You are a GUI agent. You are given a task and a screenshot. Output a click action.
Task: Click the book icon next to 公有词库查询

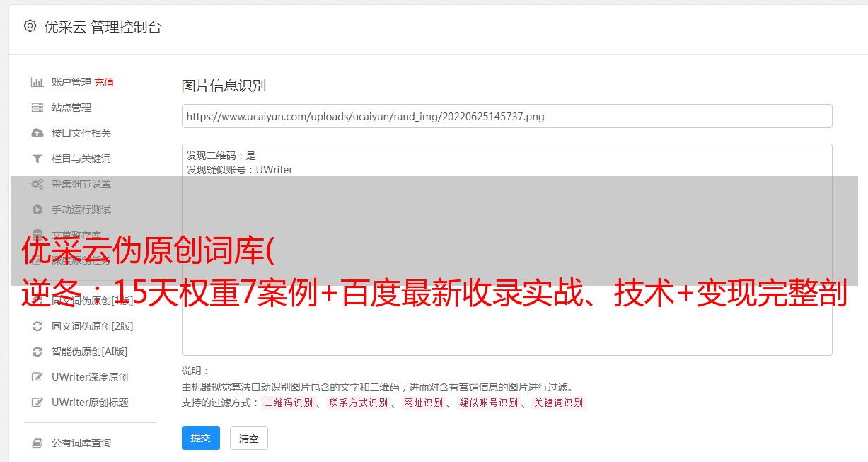(x=37, y=443)
